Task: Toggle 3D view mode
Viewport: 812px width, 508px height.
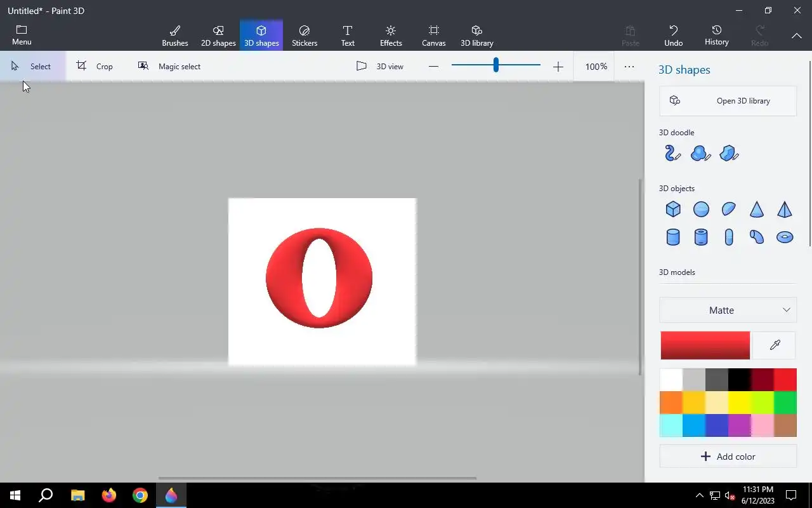Action: [x=380, y=66]
